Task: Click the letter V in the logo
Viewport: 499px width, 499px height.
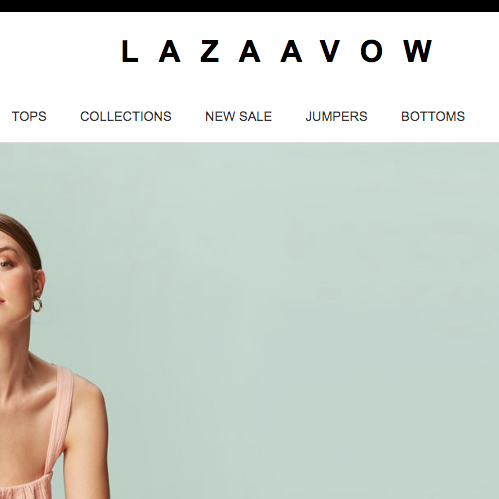Action: (x=329, y=51)
